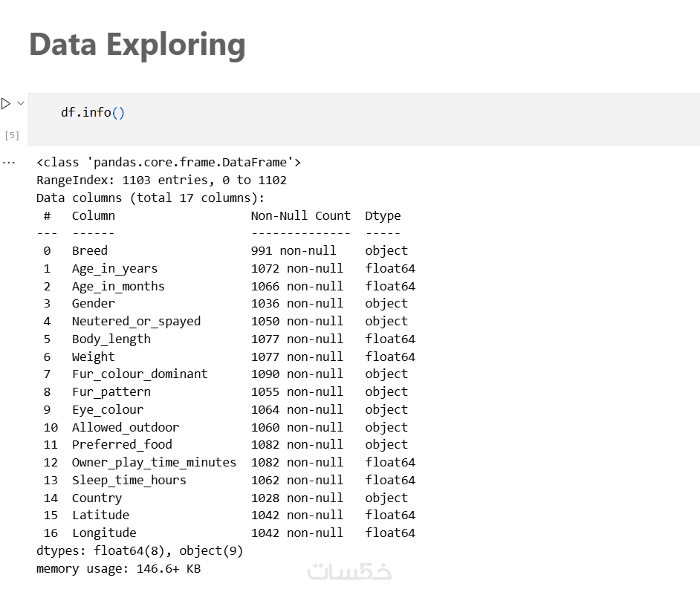The image size is (700, 592).
Task: Click the class pandas DataFrame output line
Action: 169,162
